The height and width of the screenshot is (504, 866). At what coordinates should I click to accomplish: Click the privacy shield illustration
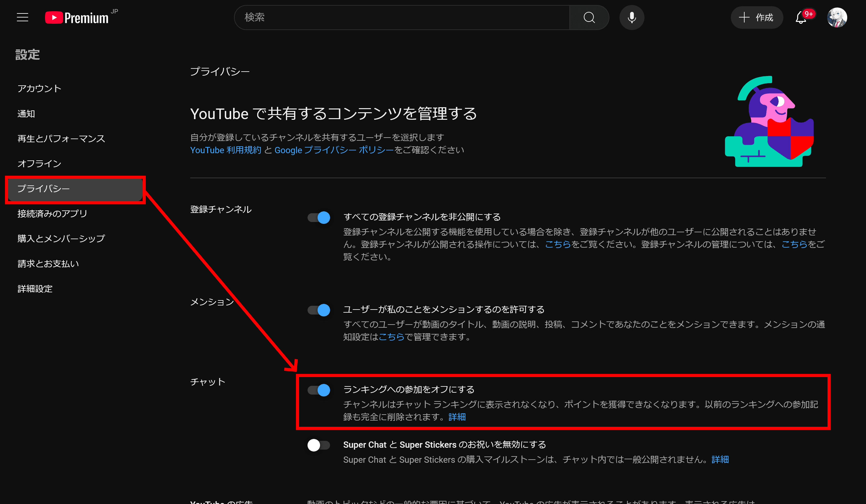pyautogui.click(x=769, y=122)
